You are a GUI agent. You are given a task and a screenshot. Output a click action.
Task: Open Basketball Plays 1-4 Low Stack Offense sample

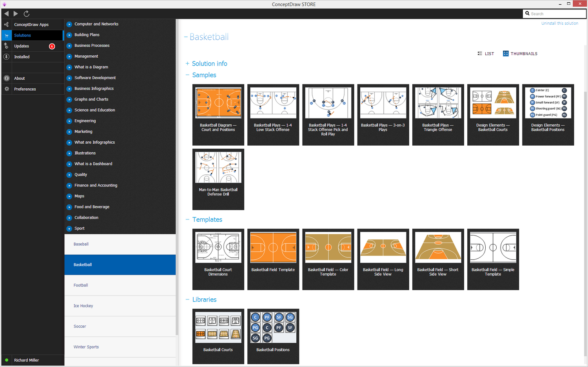point(273,115)
